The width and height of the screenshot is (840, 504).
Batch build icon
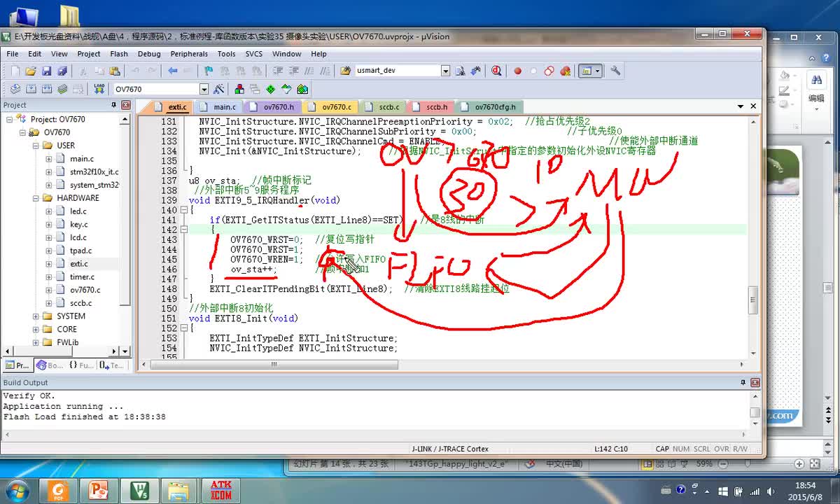tap(62, 89)
